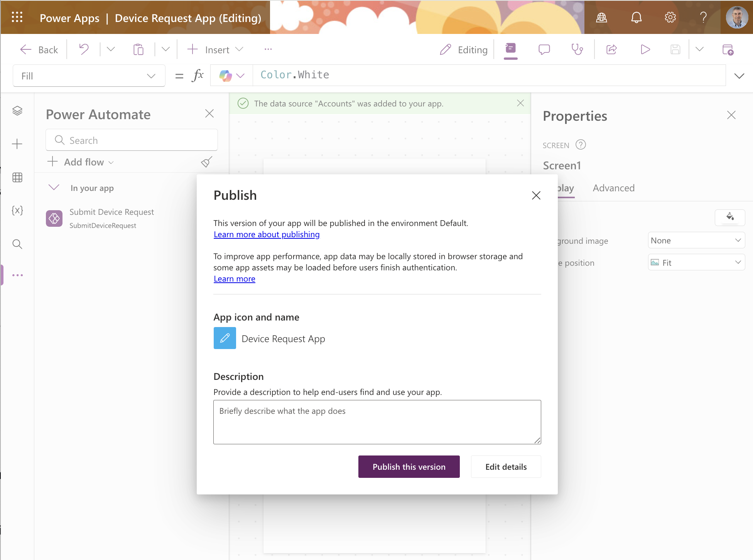Close the Properties panel
Screen dimensions: 753x560
click(731, 115)
